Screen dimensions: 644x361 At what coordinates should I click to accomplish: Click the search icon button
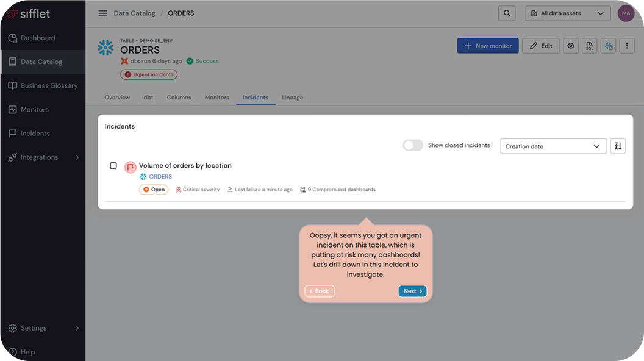pos(507,13)
